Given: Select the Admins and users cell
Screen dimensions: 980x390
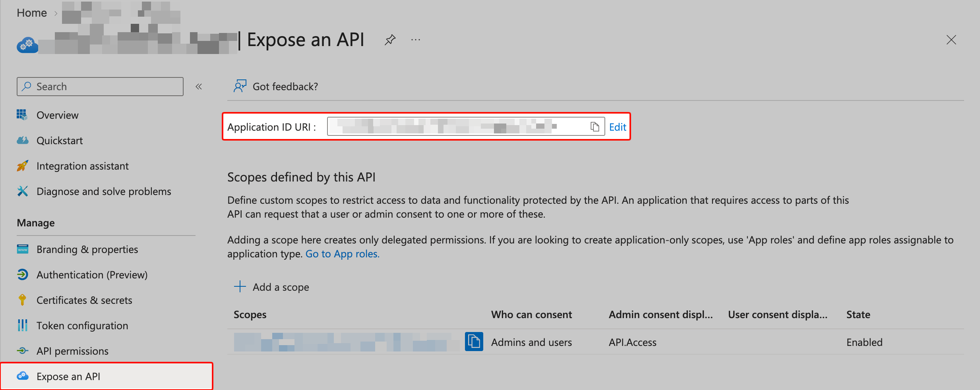Looking at the screenshot, I should pyautogui.click(x=531, y=342).
